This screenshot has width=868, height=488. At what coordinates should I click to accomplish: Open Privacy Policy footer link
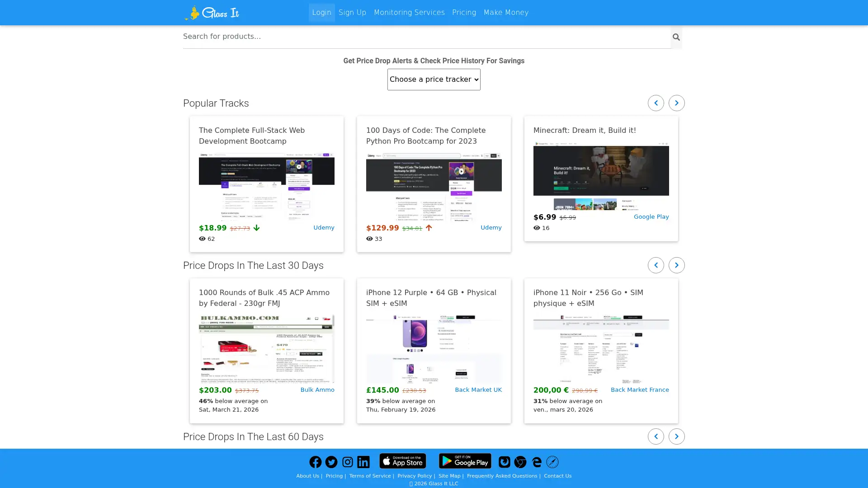415,476
